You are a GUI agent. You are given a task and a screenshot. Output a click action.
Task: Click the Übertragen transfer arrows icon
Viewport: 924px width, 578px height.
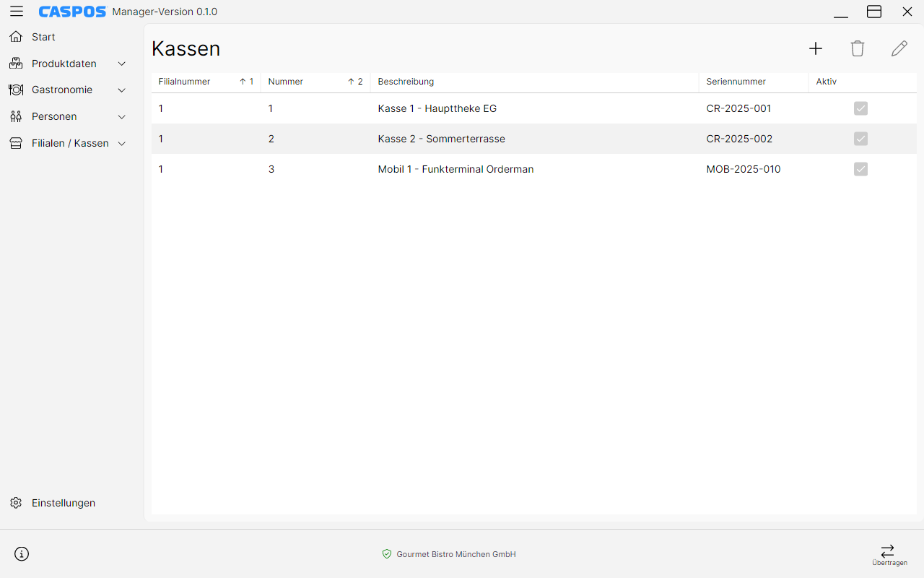point(888,551)
